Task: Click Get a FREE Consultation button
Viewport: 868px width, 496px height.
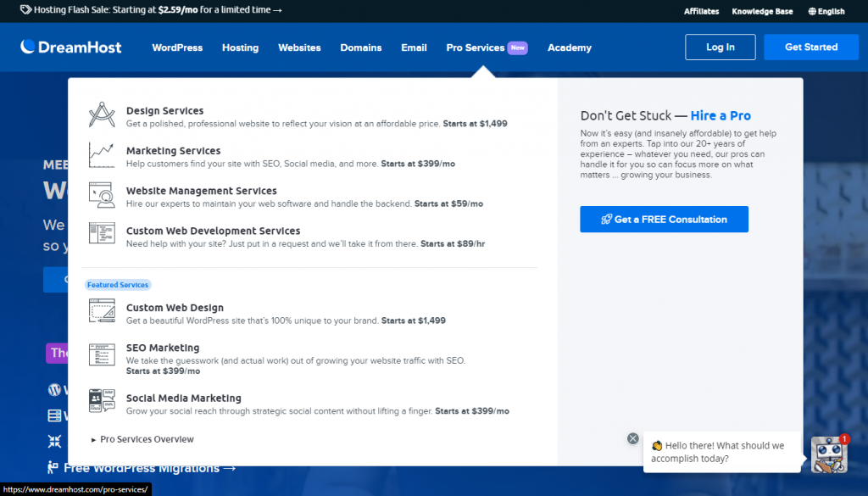Action: click(665, 220)
